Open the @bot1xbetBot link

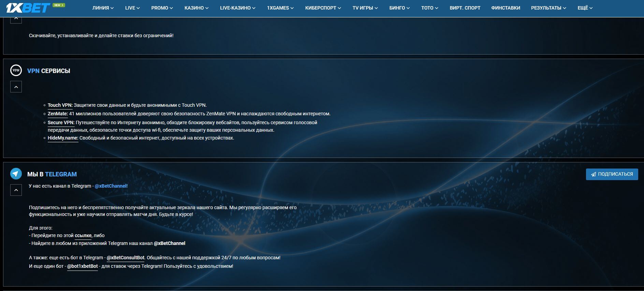pos(83,266)
